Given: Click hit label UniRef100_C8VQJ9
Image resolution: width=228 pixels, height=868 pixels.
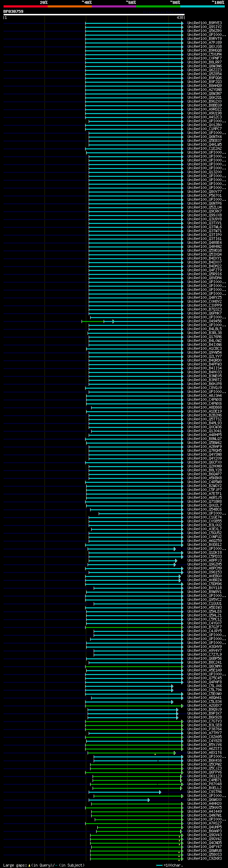Looking at the screenshot, I should coord(204,388).
